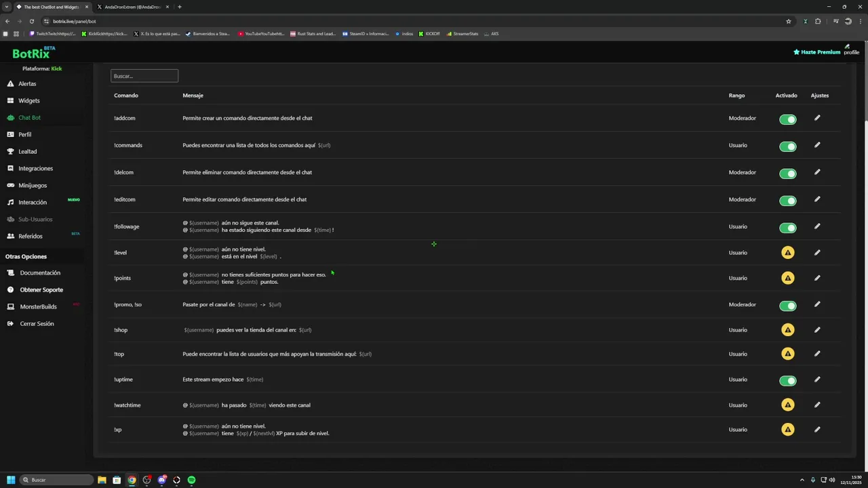
Task: Open pencil settings for !commands row
Action: coord(817,145)
